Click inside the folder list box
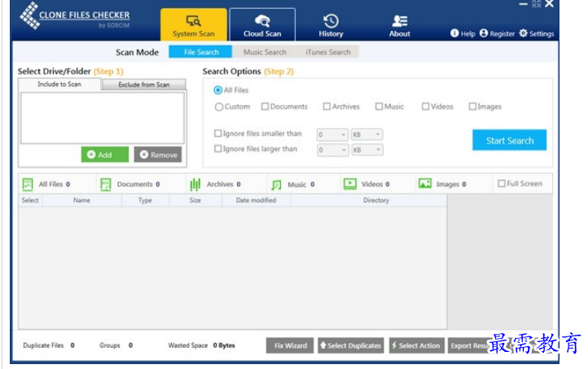This screenshot has width=588, height=369. 103,118
